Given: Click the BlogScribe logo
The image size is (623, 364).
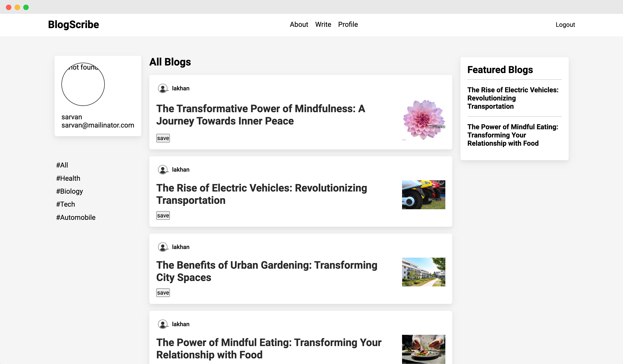Looking at the screenshot, I should (x=73, y=25).
